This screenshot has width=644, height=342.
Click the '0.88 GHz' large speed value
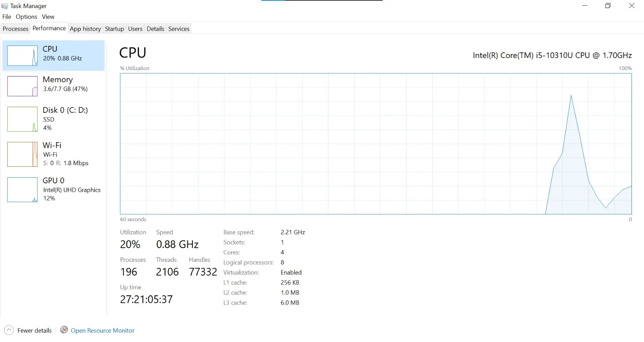click(178, 245)
